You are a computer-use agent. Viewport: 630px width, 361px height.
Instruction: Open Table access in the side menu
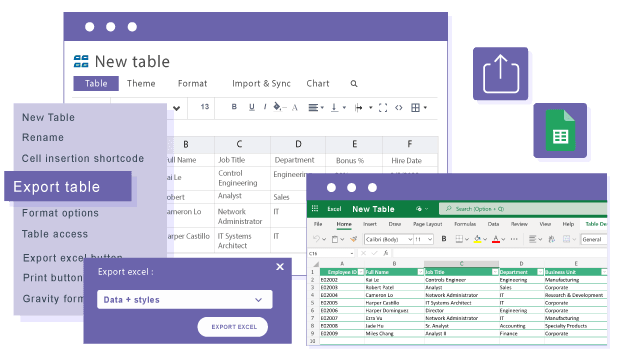click(55, 234)
